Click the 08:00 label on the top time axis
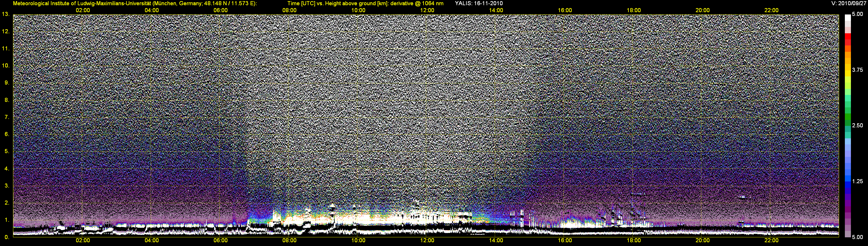Screen dimensions: 868x246 pyautogui.click(x=289, y=10)
